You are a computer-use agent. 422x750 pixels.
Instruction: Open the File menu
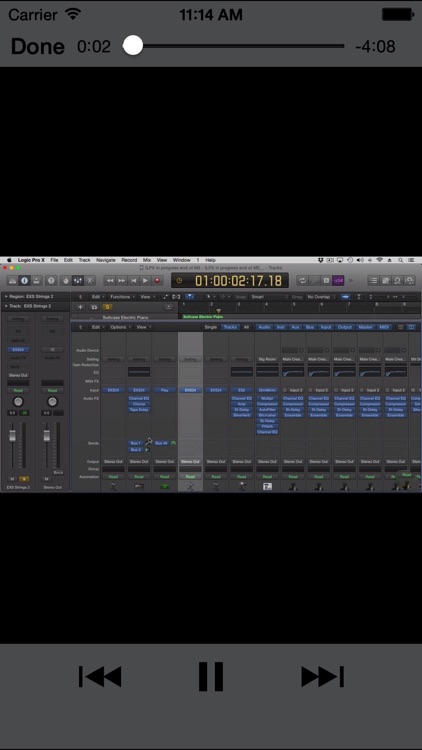(x=55, y=260)
